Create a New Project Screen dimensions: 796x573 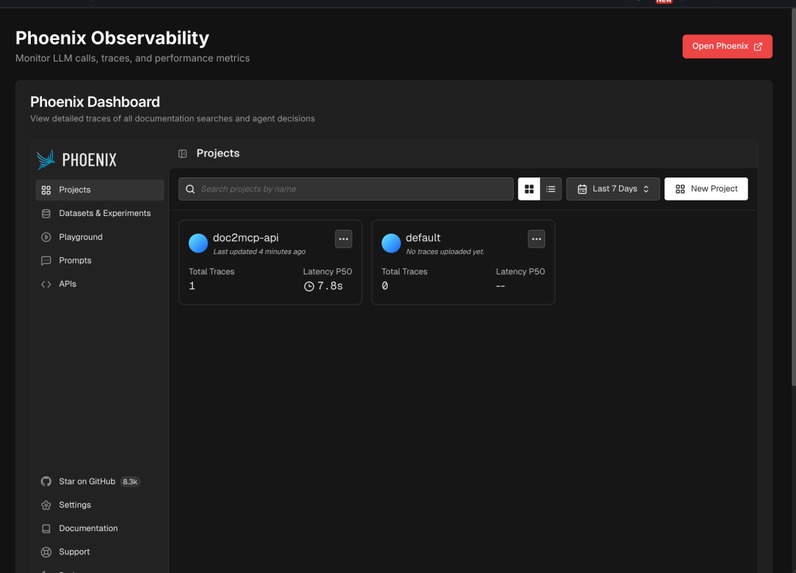click(x=706, y=189)
